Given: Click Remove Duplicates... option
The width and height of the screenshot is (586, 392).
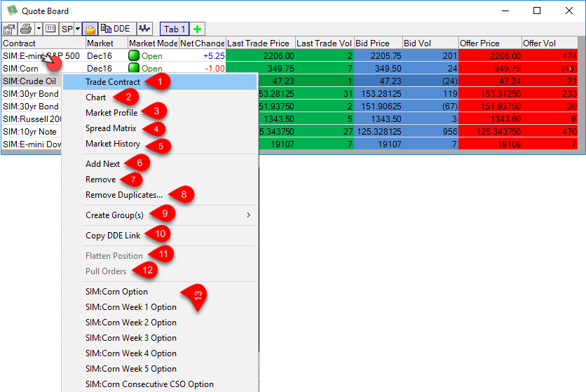Looking at the screenshot, I should [x=123, y=195].
